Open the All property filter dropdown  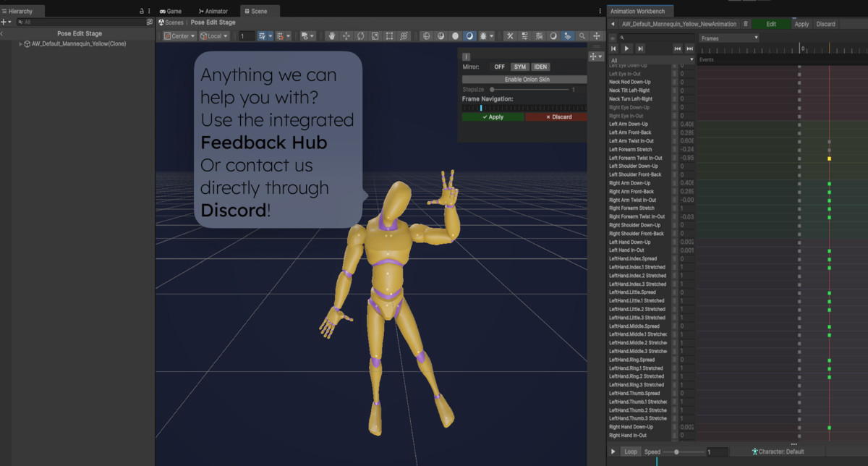point(652,60)
